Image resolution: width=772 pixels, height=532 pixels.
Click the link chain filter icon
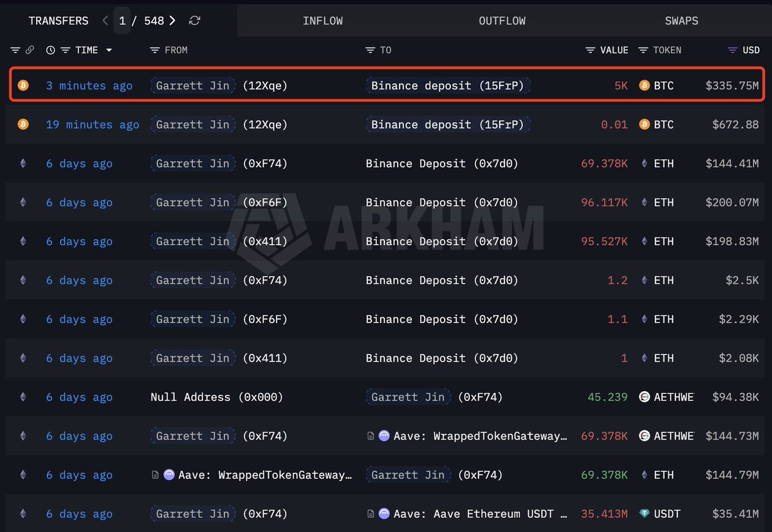coord(29,50)
